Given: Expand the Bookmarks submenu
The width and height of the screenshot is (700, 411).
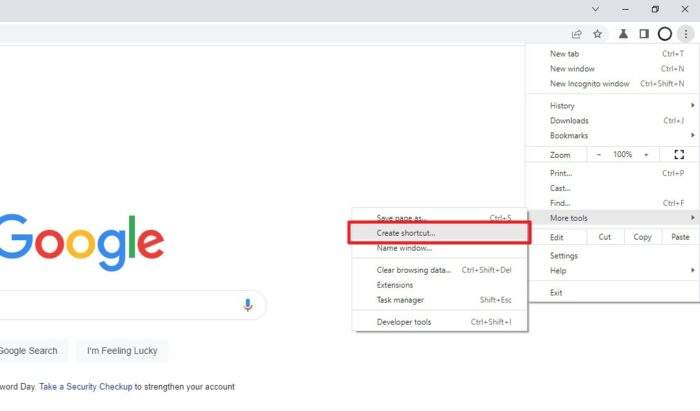Looking at the screenshot, I should tap(612, 135).
